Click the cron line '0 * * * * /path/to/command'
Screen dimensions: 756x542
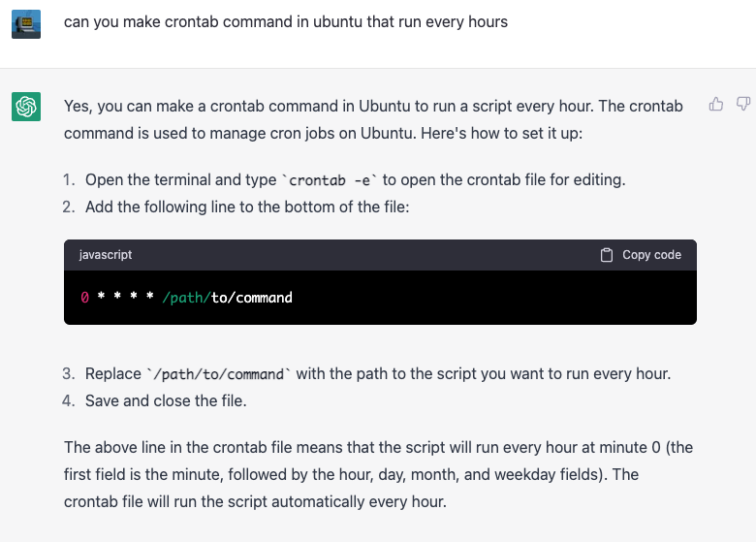tap(187, 298)
